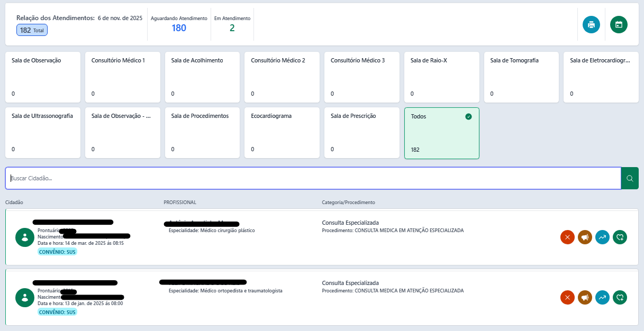Screen dimensions: 644x331
Task: Open trend chart icon for plastic surgeon patient
Action: pyautogui.click(x=602, y=237)
